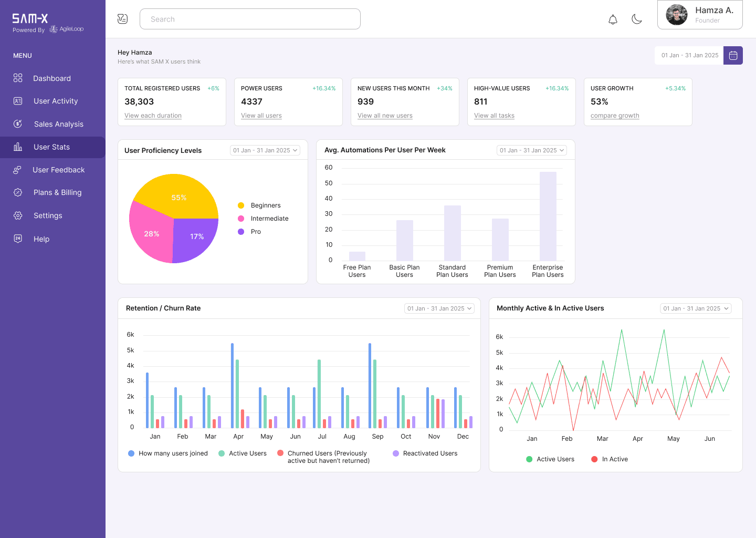Image resolution: width=756 pixels, height=538 pixels.
Task: Open the Retention / Churn Rate date dropdown
Action: click(x=439, y=308)
